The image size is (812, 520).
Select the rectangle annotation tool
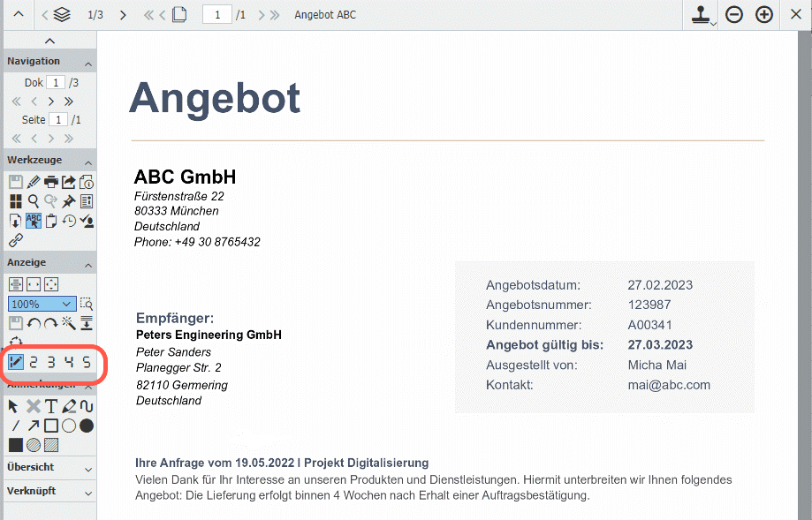(52, 425)
